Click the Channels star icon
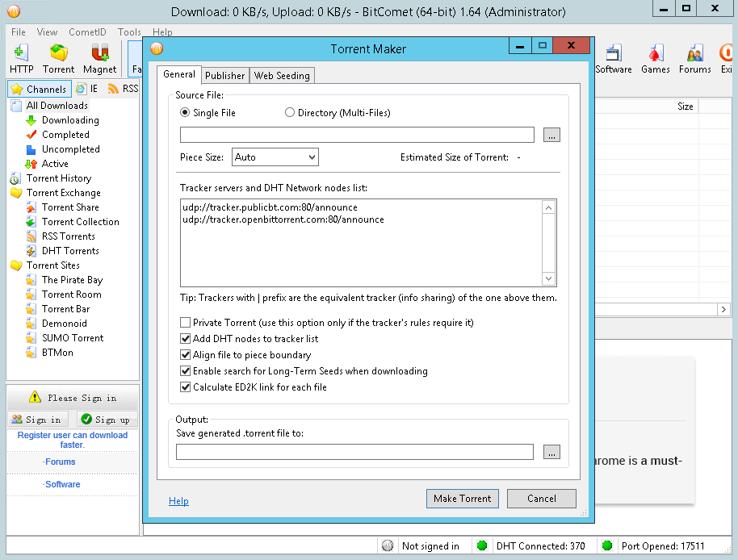Viewport: 738px width, 560px height. tap(17, 89)
